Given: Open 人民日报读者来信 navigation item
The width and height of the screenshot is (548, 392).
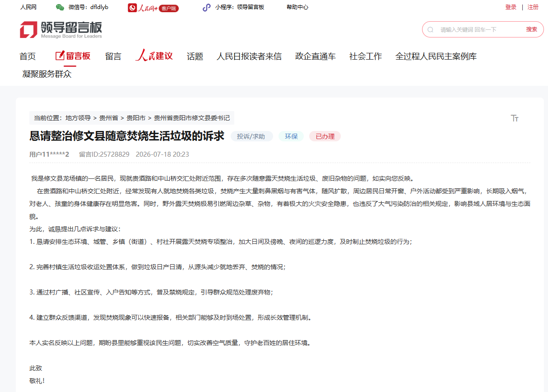Looking at the screenshot, I should tap(249, 56).
